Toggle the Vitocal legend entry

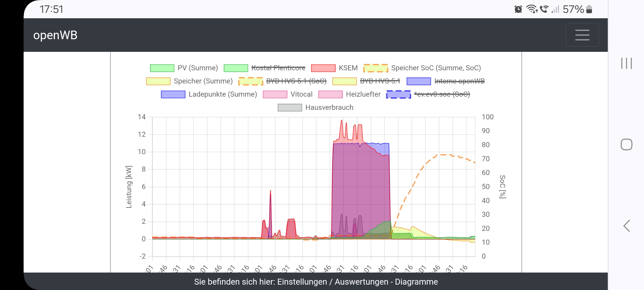pos(301,94)
